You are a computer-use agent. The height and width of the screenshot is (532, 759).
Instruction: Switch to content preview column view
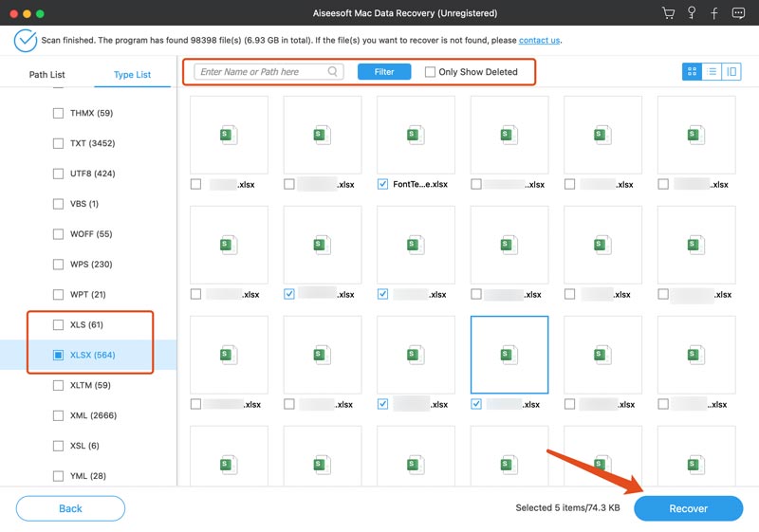tap(731, 71)
